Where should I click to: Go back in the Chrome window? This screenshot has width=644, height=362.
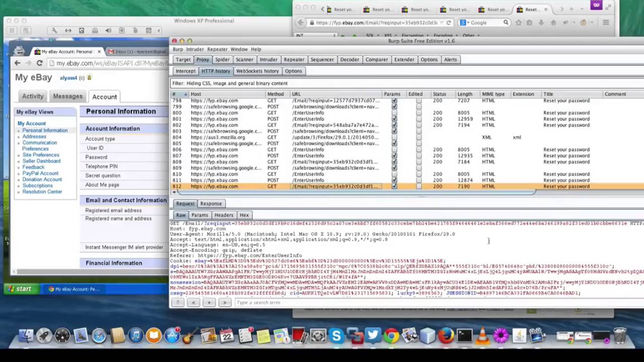[x=18, y=63]
